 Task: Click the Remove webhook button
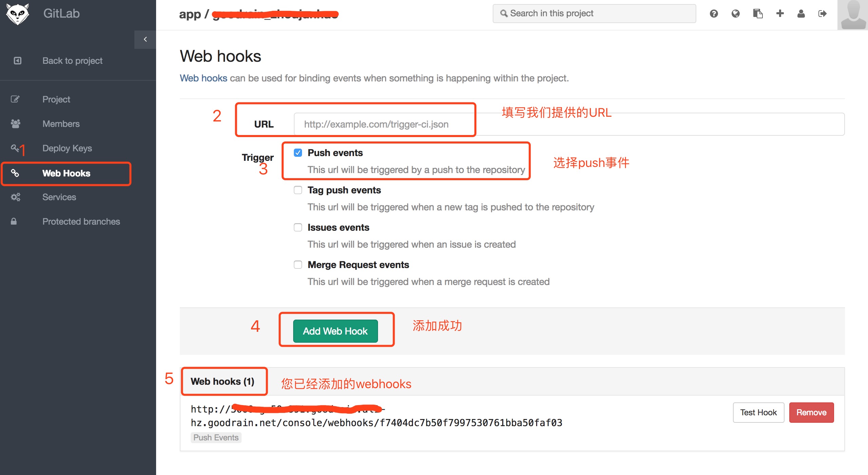tap(812, 413)
